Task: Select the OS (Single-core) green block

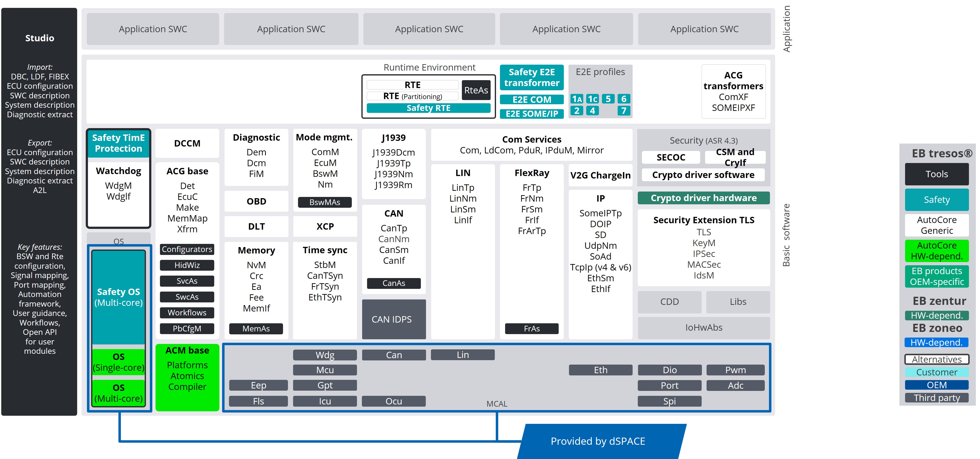Action: (118, 362)
